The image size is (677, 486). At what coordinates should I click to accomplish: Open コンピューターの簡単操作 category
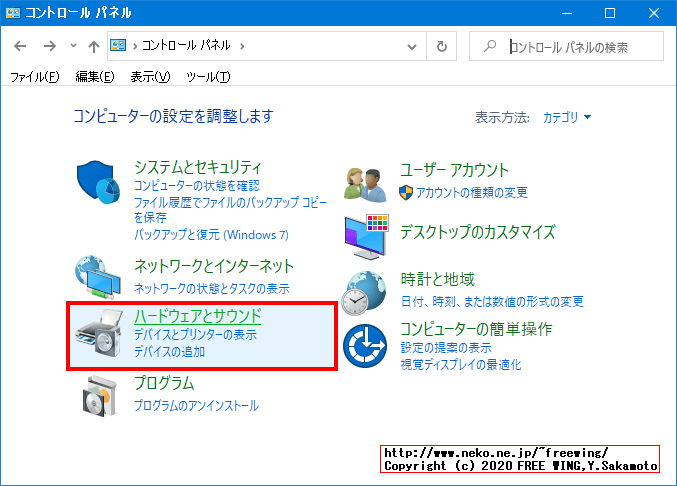pos(476,329)
